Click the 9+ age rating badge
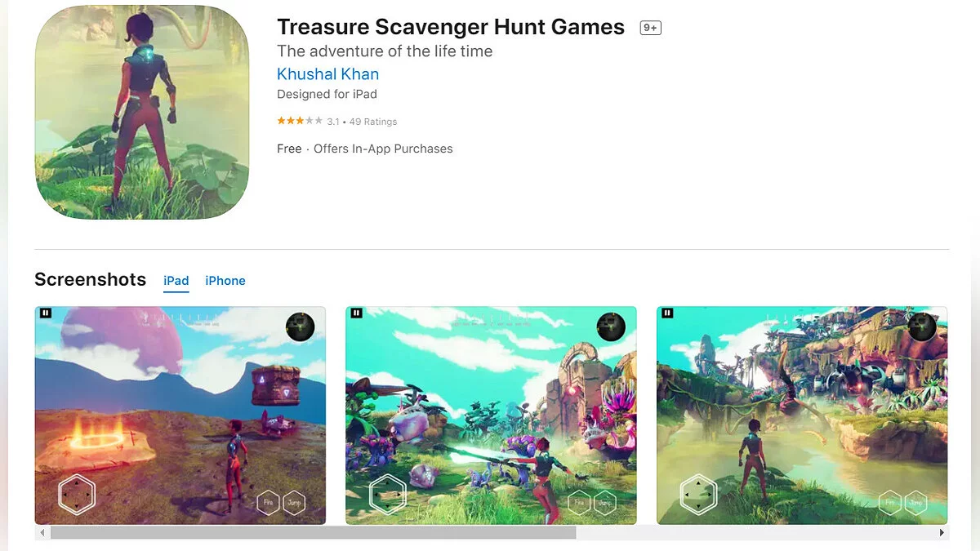 pyautogui.click(x=650, y=28)
